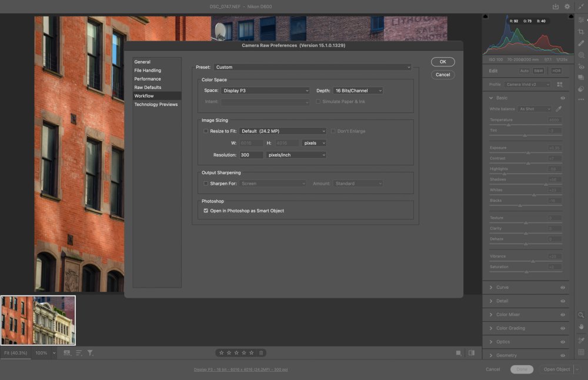Pick the white balance eyedropper tool

pyautogui.click(x=559, y=109)
